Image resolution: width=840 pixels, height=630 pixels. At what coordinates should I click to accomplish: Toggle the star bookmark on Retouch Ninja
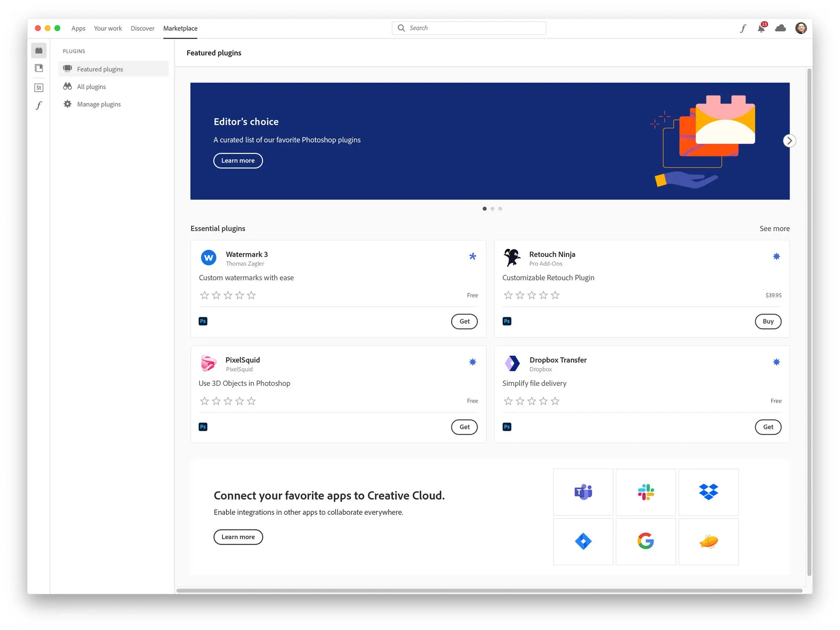click(x=776, y=256)
